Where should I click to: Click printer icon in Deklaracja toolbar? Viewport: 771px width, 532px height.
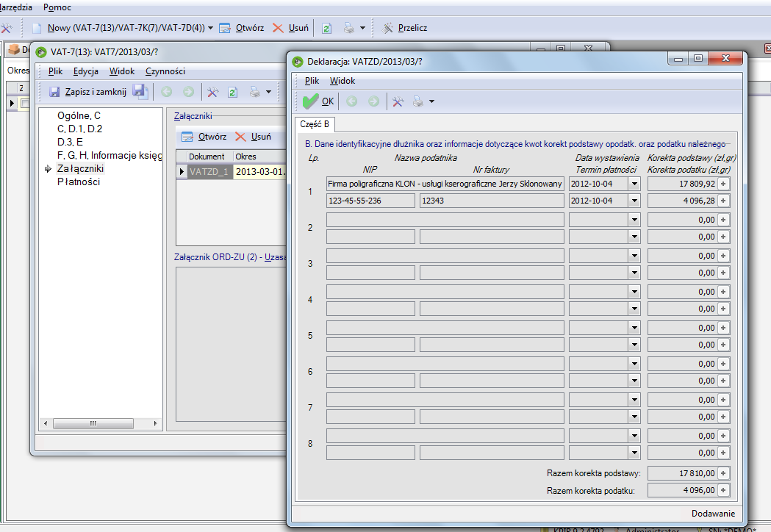(x=417, y=102)
